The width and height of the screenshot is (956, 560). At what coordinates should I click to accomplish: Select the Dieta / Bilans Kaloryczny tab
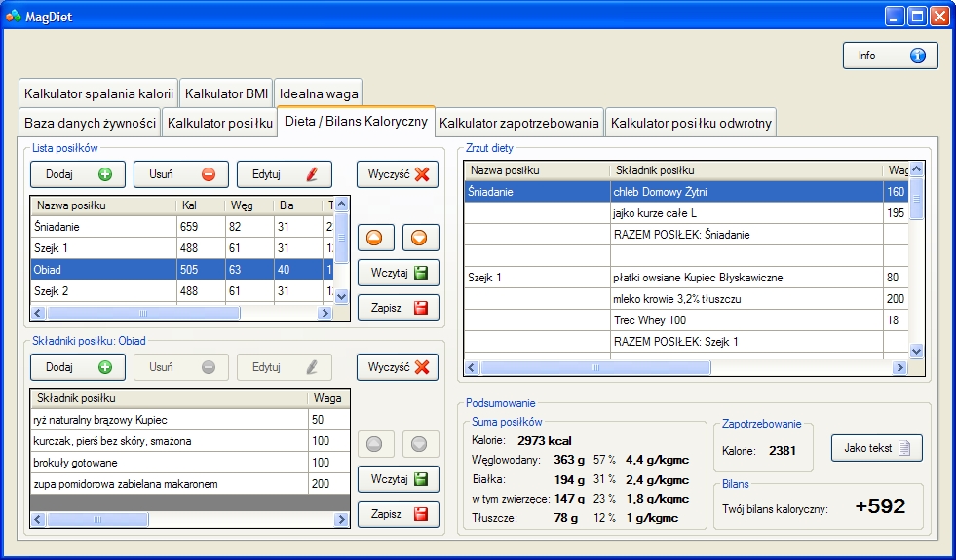pyautogui.click(x=356, y=121)
